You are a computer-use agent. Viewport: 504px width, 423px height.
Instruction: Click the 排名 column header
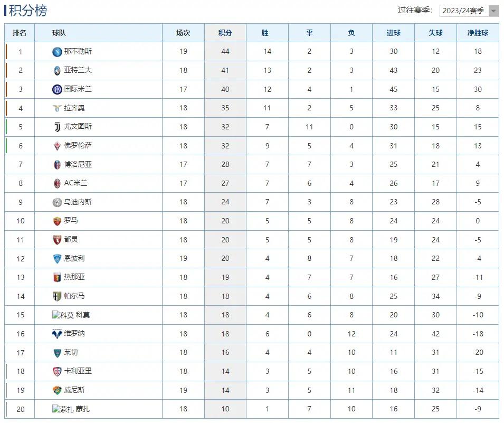click(20, 33)
